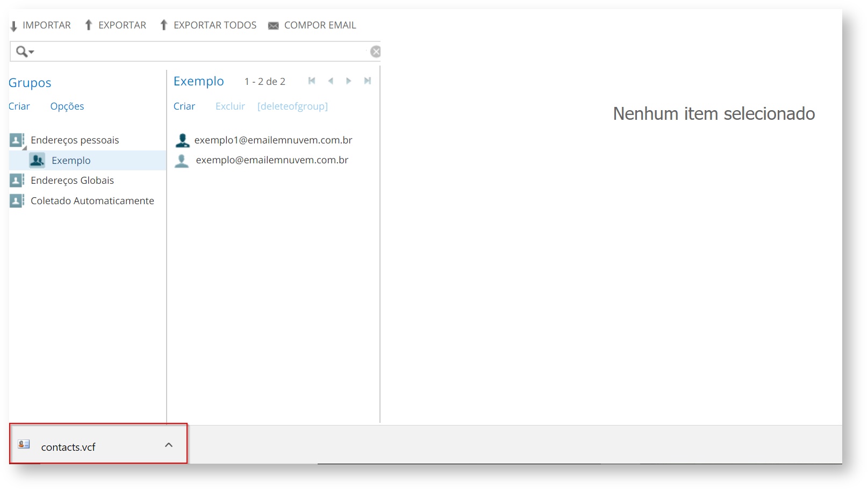Clear the search field with the X icon
Viewport: 868px width, 490px height.
pyautogui.click(x=375, y=52)
